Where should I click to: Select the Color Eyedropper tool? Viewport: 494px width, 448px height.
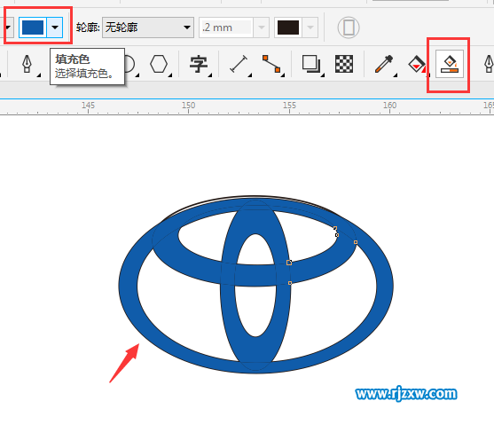[x=384, y=64]
